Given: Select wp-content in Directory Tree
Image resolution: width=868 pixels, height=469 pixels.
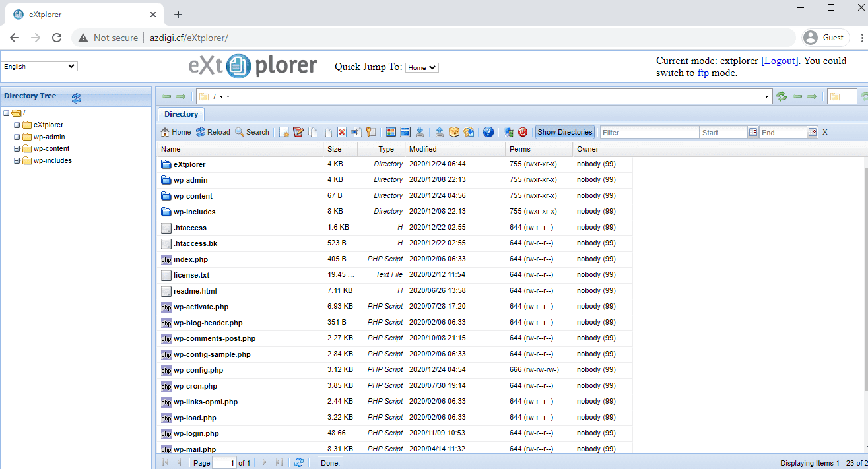Looking at the screenshot, I should coord(51,148).
